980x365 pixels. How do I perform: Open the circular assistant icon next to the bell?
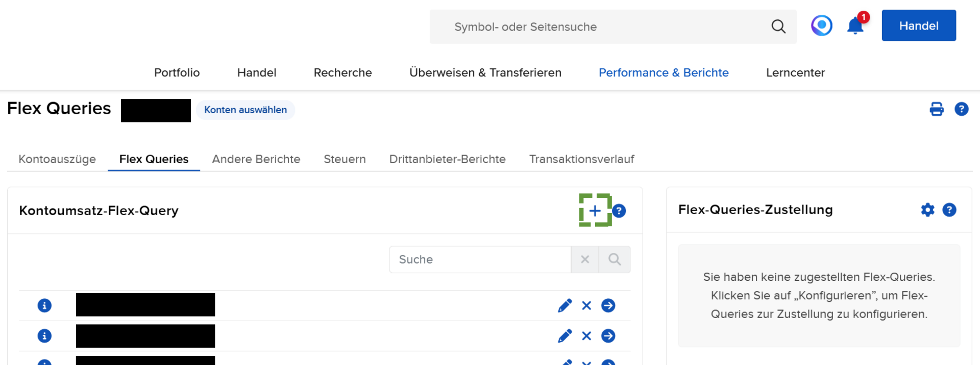pyautogui.click(x=822, y=25)
